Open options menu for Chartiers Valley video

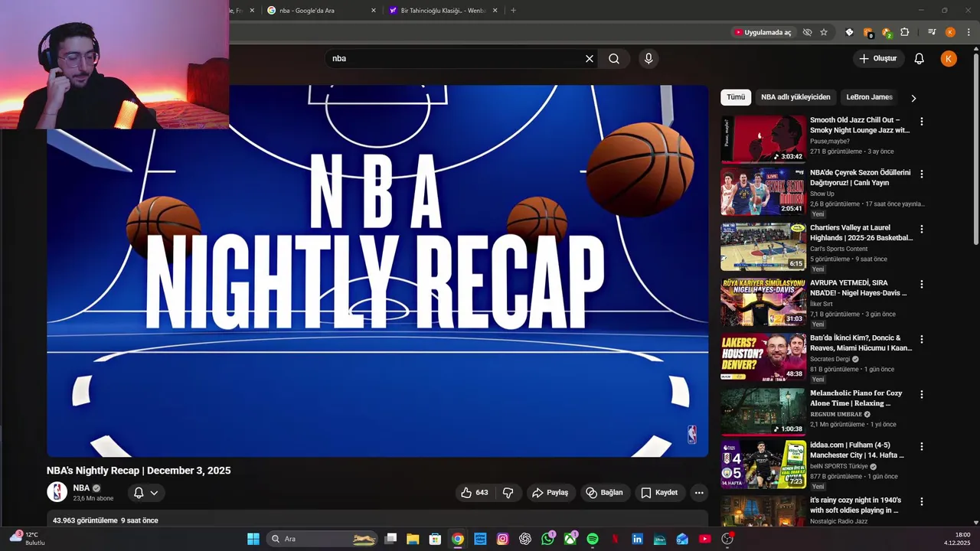[922, 230]
